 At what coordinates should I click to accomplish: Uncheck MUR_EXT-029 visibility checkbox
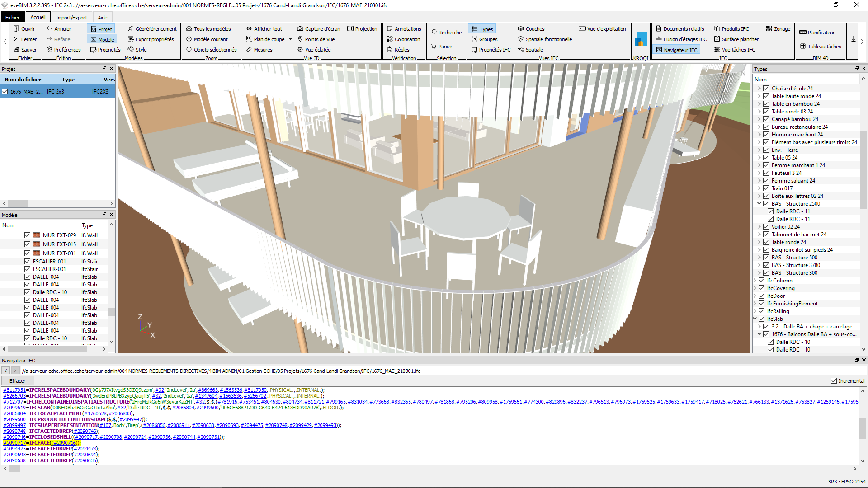point(28,235)
